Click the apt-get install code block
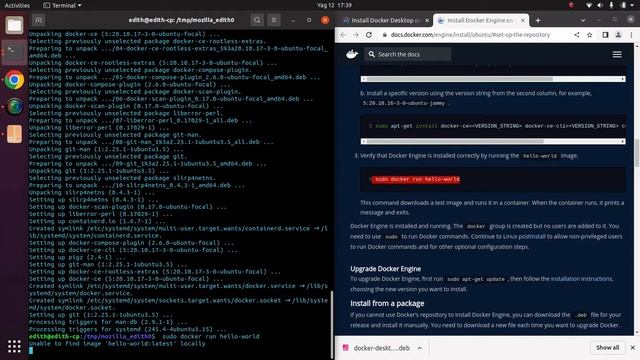640x360 pixels. (493, 126)
